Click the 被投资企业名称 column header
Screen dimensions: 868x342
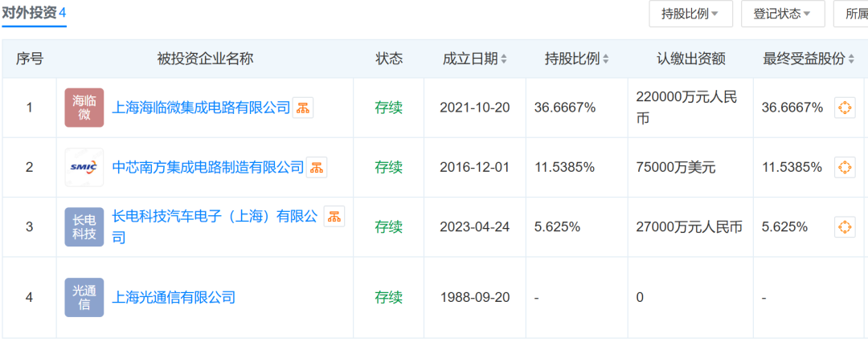coord(206,59)
